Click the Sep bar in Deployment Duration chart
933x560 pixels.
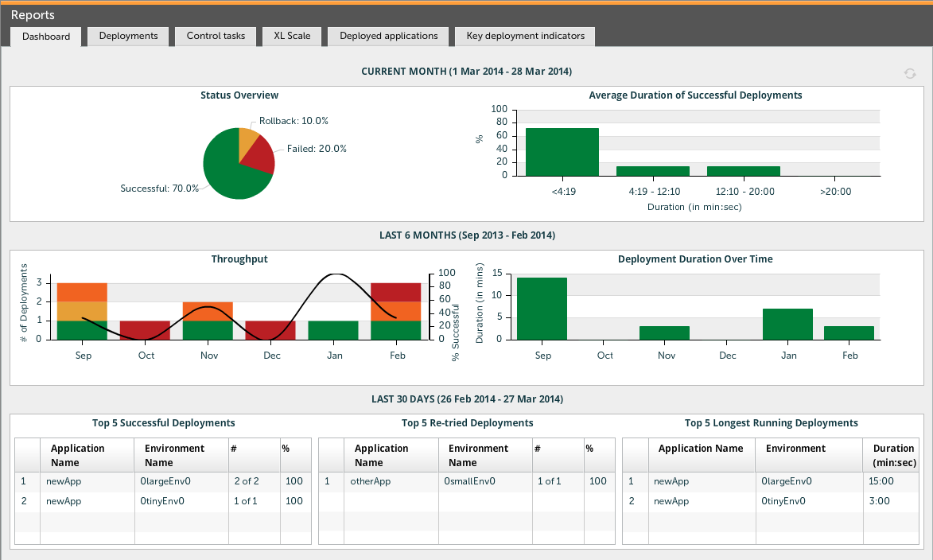(542, 309)
